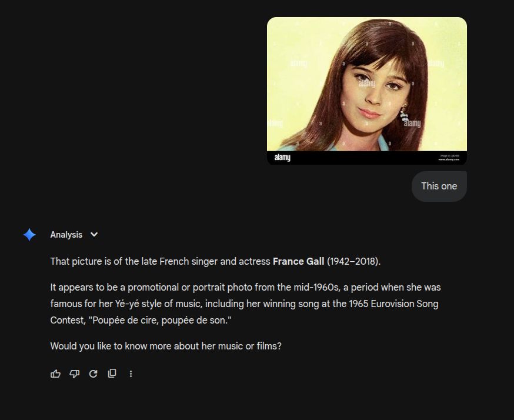514x420 pixels.
Task: Click the bold France Gall name
Action: pyautogui.click(x=298, y=261)
